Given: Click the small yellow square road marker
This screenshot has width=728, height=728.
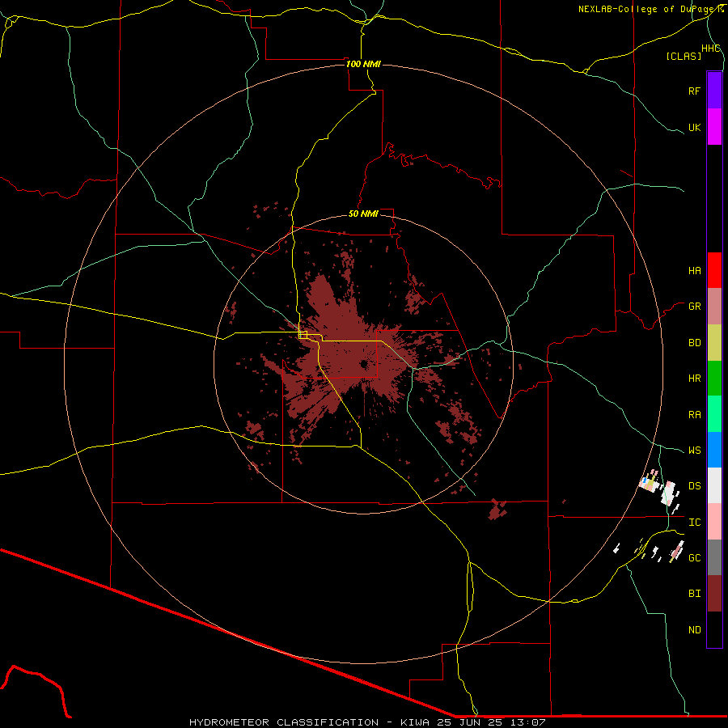Looking at the screenshot, I should click(303, 334).
